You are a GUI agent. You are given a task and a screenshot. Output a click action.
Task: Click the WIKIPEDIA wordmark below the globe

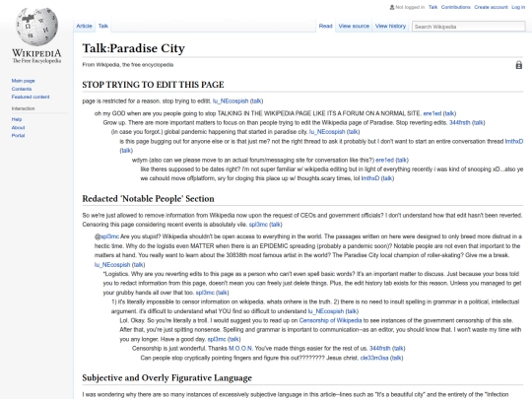(36, 53)
